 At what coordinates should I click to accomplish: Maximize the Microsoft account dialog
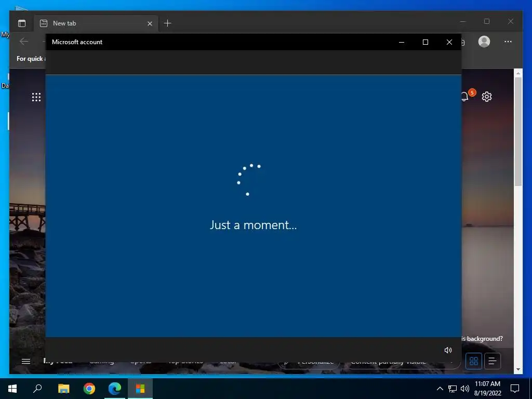click(425, 42)
